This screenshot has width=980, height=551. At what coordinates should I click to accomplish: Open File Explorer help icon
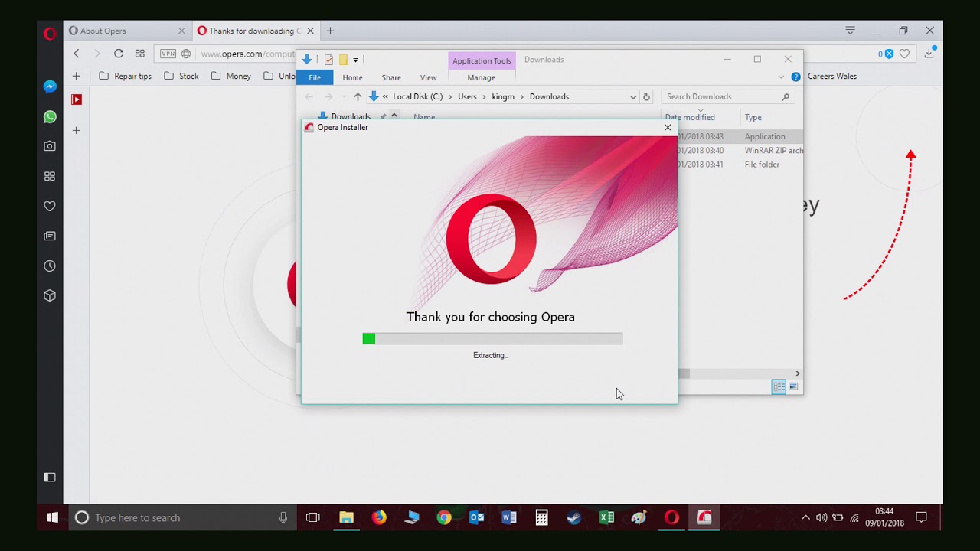click(x=795, y=77)
